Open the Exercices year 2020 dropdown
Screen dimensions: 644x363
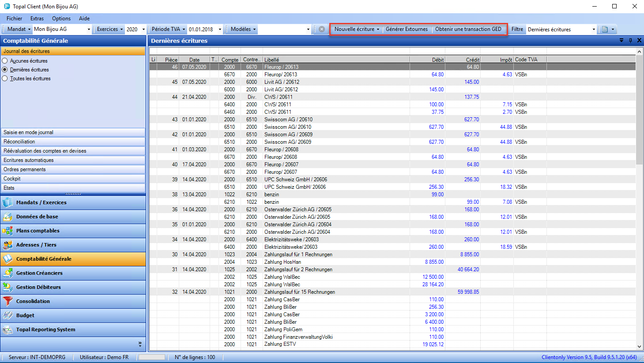coord(143,30)
